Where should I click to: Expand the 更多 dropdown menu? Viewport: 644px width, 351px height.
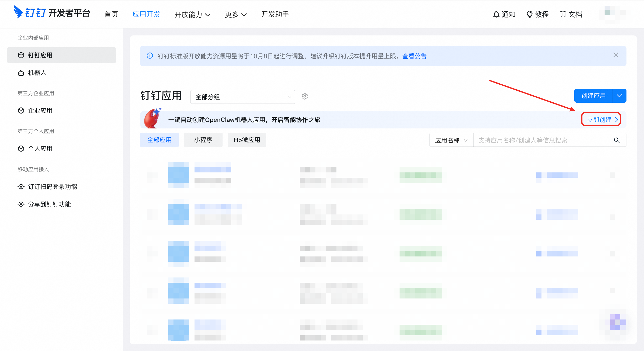tap(235, 14)
